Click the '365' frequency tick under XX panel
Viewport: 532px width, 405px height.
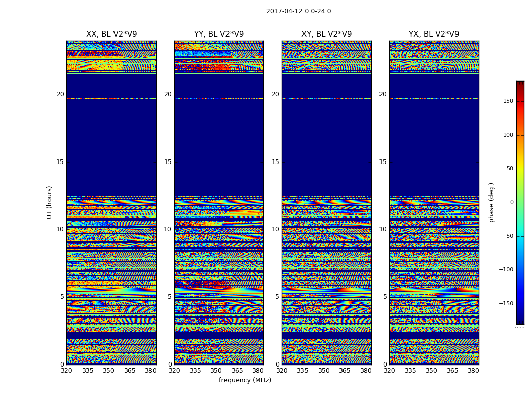pos(130,371)
